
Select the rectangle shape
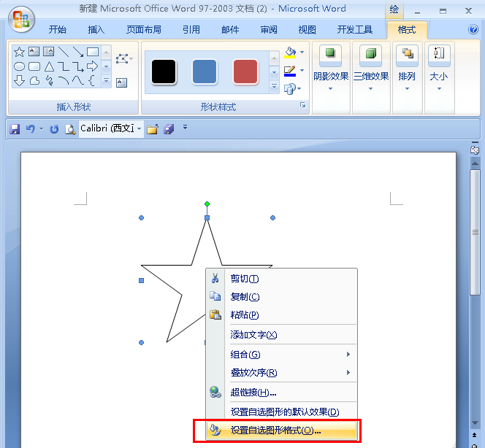[93, 52]
